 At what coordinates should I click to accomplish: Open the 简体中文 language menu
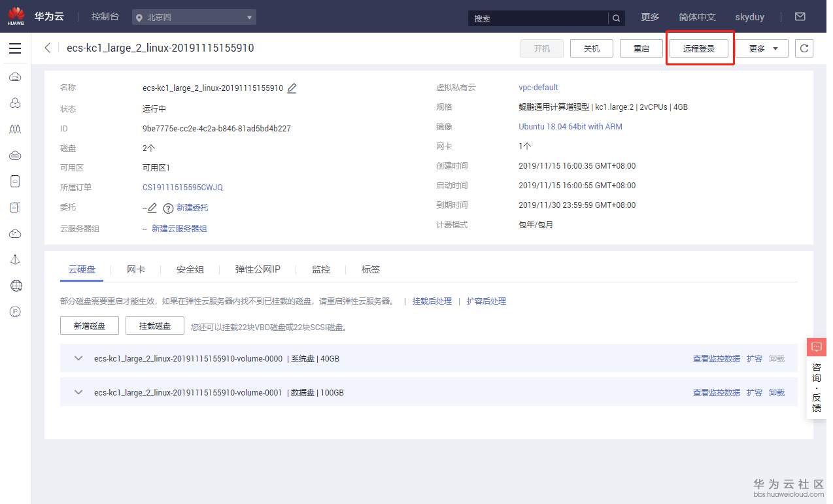pyautogui.click(x=697, y=17)
